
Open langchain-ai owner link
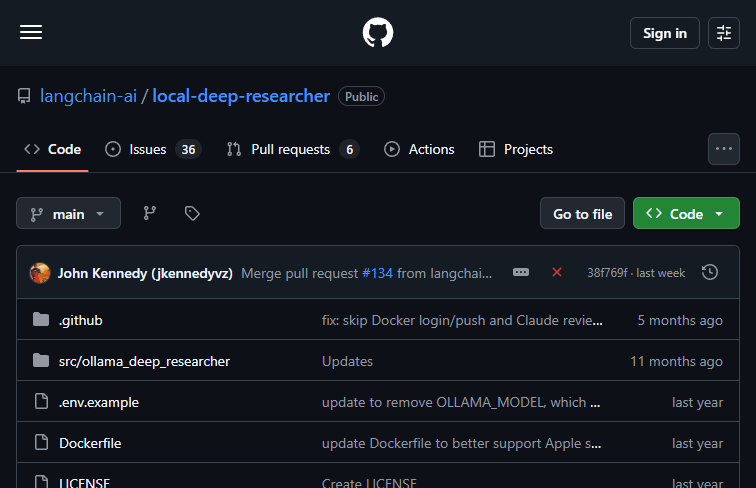tap(88, 96)
